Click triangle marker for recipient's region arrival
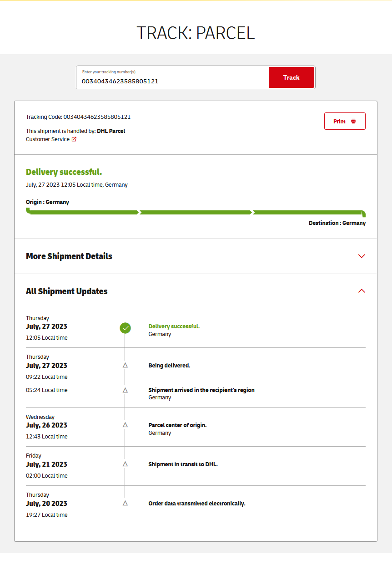The width and height of the screenshot is (392, 581). click(x=125, y=390)
